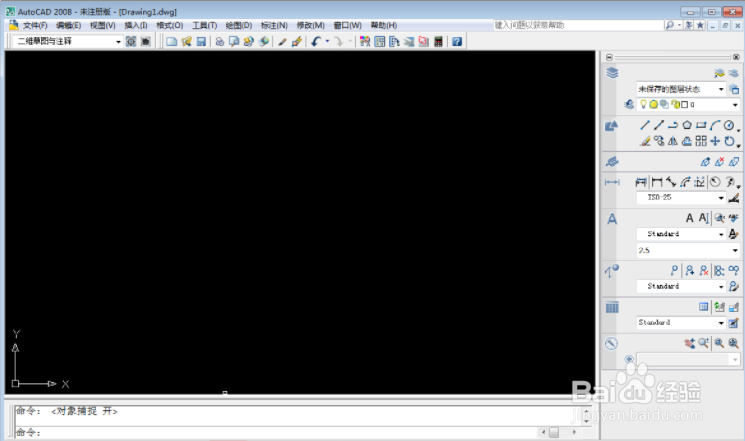Expand the text height 2.5 dropdown

[x=735, y=250]
